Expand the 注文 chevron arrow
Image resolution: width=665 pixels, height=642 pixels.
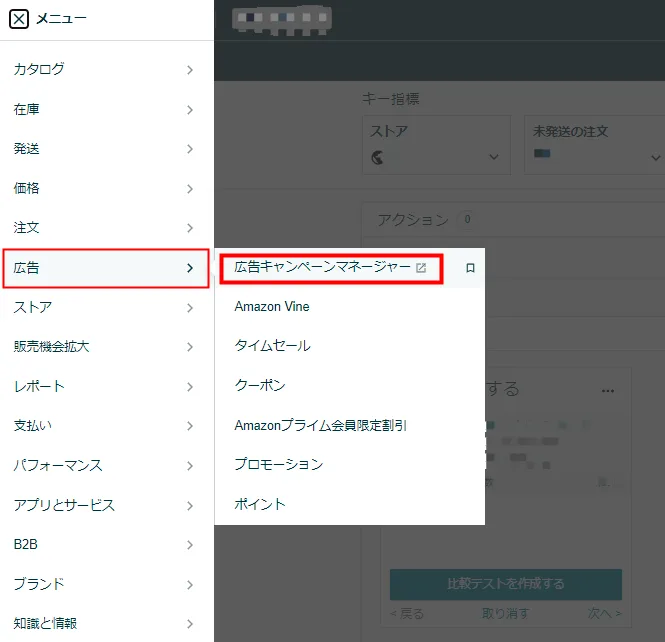point(190,228)
